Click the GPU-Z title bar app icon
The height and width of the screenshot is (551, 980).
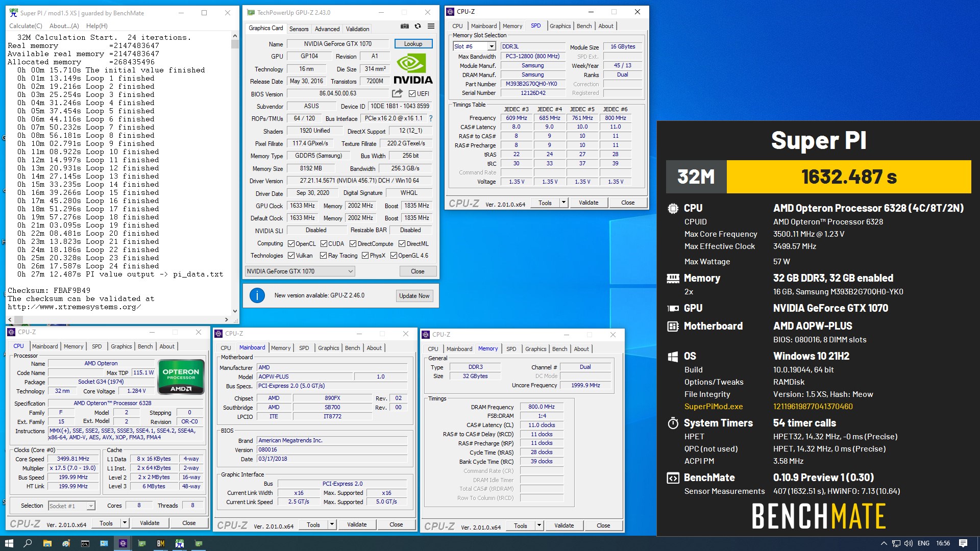251,12
